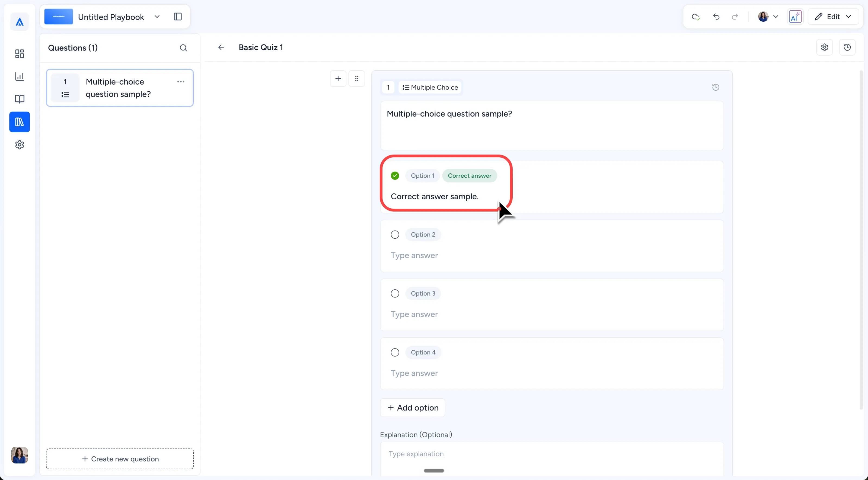Click the Untitled Playbook thumbnail

(59, 17)
